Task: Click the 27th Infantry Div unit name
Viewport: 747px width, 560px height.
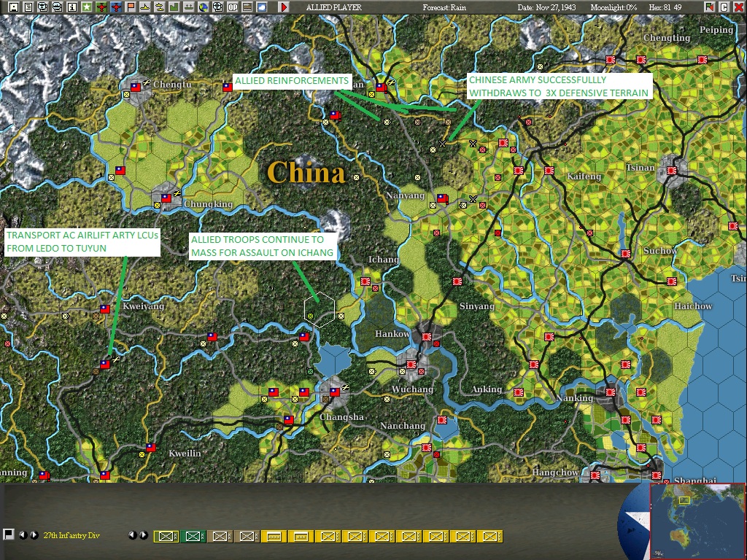Action: pyautogui.click(x=71, y=535)
